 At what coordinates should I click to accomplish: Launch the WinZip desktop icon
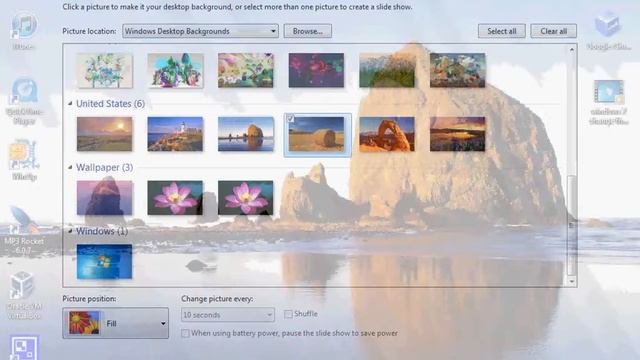[24, 160]
